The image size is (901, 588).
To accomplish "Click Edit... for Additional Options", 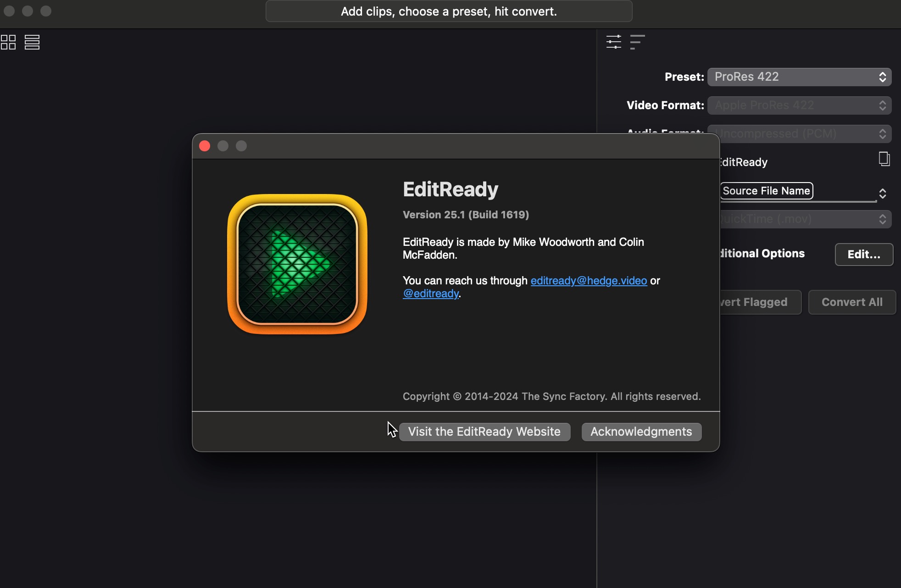I will (864, 254).
